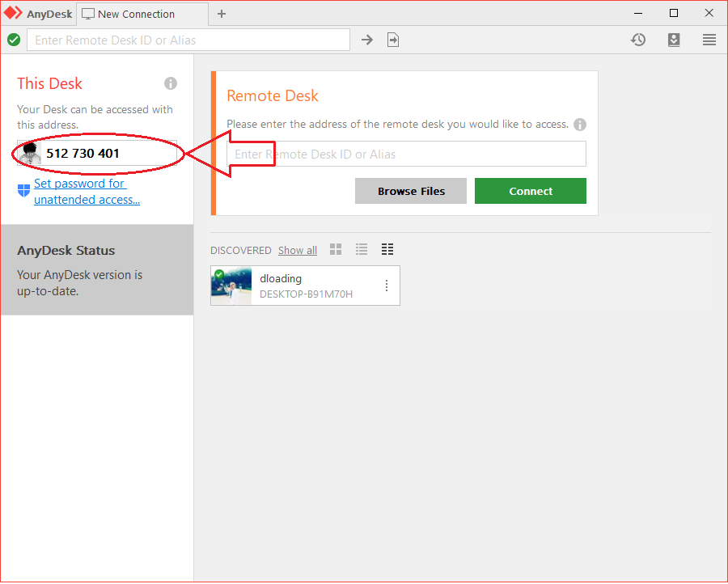Viewport: 728px width, 584px height.
Task: Switch to the New Connection tab
Action: point(142,14)
